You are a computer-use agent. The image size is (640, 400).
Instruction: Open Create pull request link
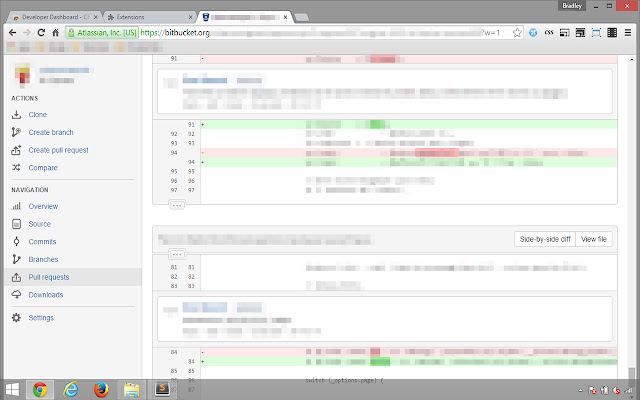pos(58,150)
